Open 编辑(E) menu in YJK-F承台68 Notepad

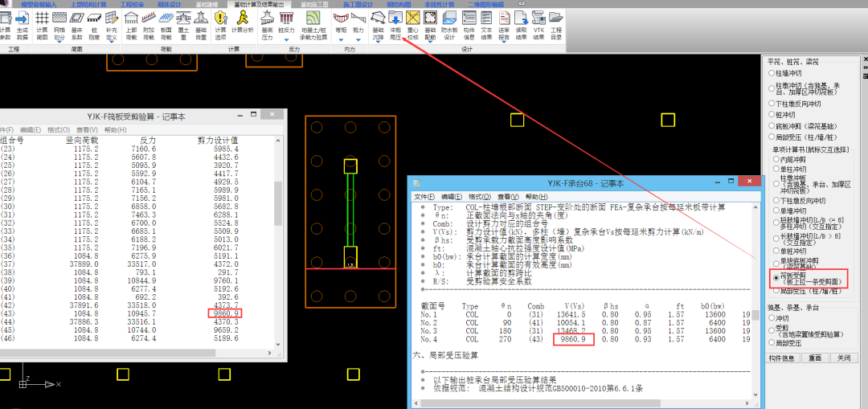(452, 197)
